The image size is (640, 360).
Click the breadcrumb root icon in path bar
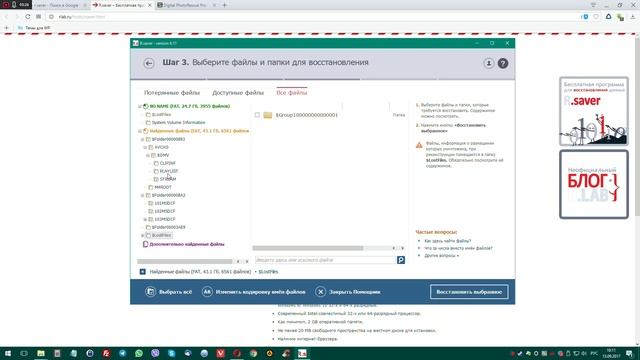(142, 271)
